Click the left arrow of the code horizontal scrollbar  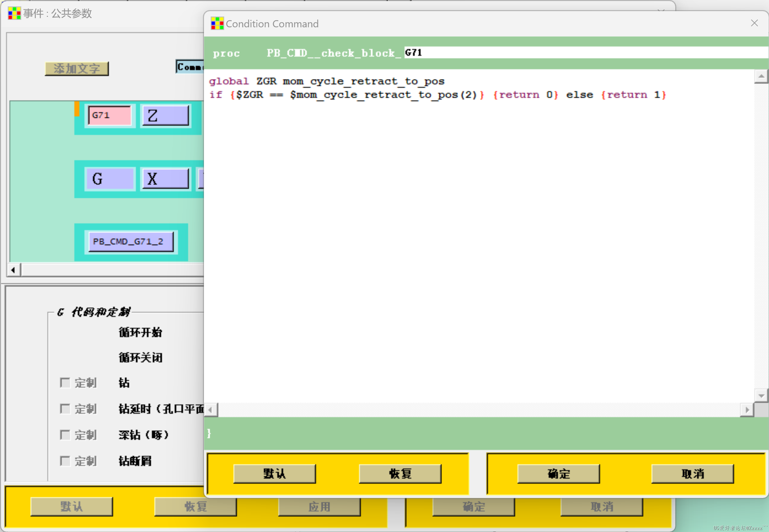pos(211,410)
